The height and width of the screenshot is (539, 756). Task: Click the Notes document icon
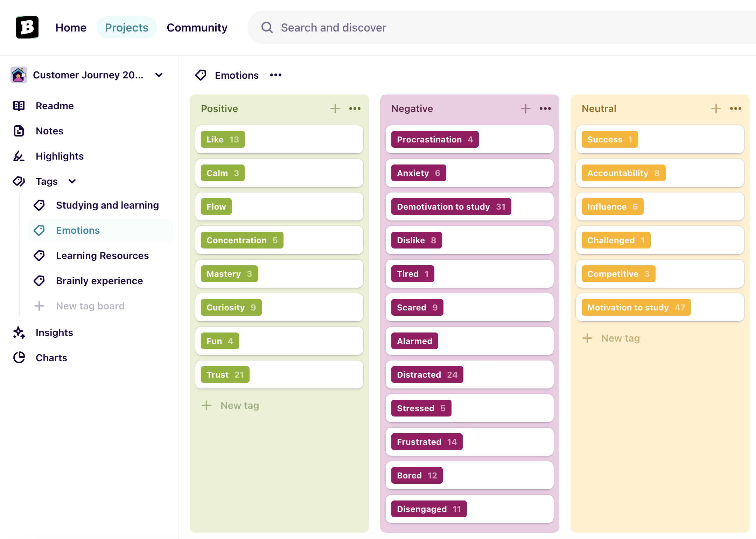tap(19, 131)
